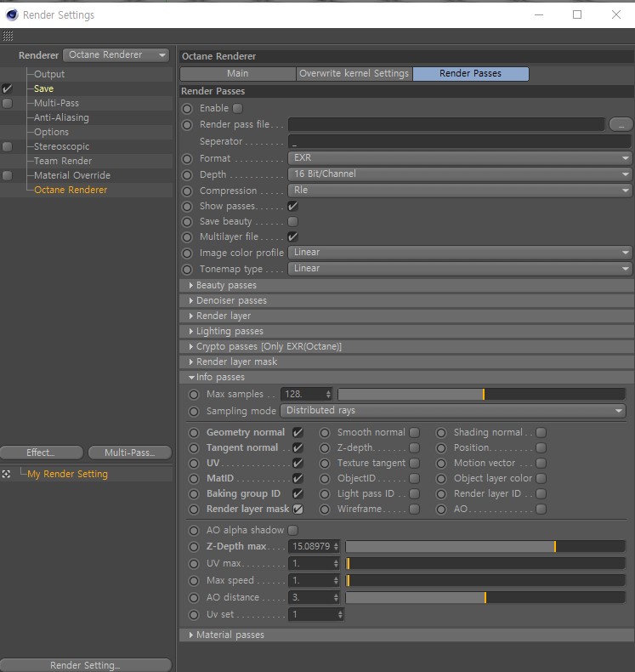Click the keyframe circle beside Multilayer file

coord(187,237)
